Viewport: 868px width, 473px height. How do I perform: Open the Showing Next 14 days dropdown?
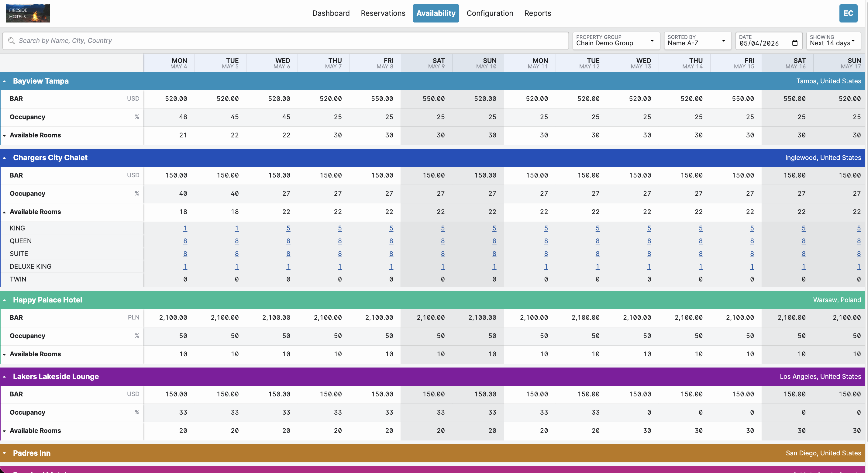point(834,41)
